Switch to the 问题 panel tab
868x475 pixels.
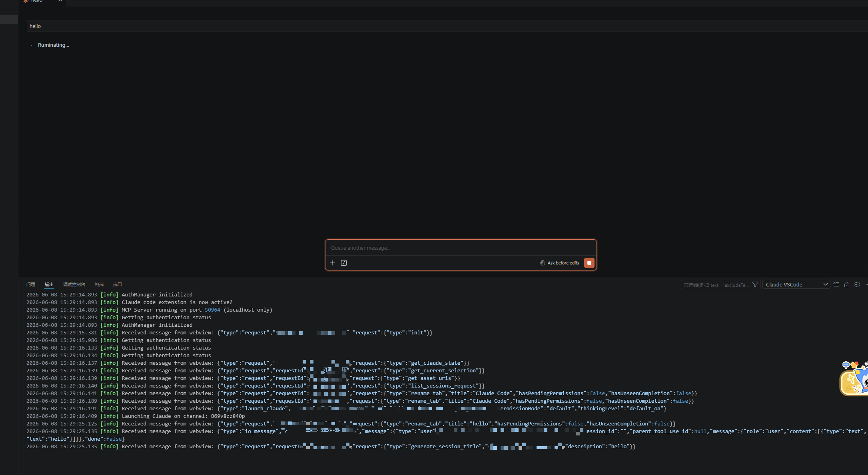click(31, 284)
